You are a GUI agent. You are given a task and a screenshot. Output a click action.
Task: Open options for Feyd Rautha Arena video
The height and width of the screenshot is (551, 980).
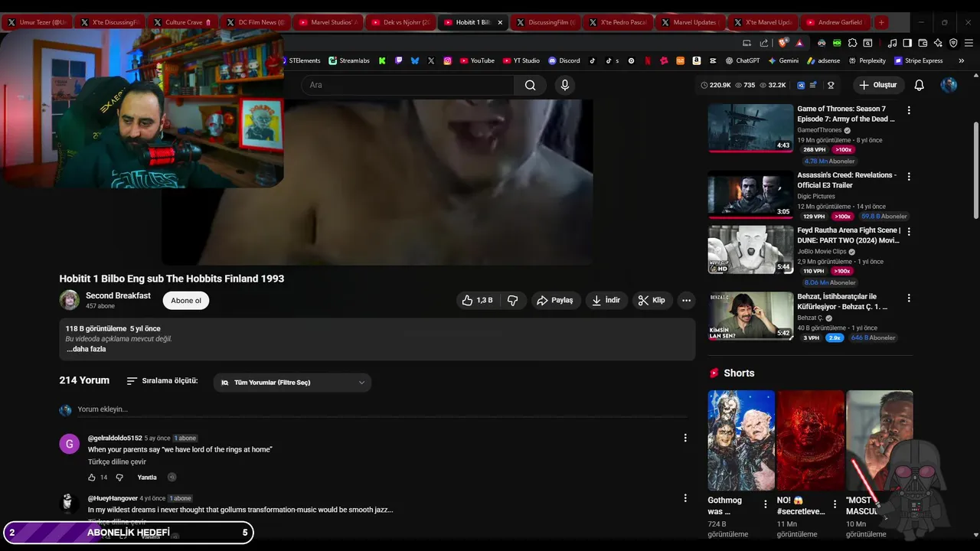[x=909, y=232]
